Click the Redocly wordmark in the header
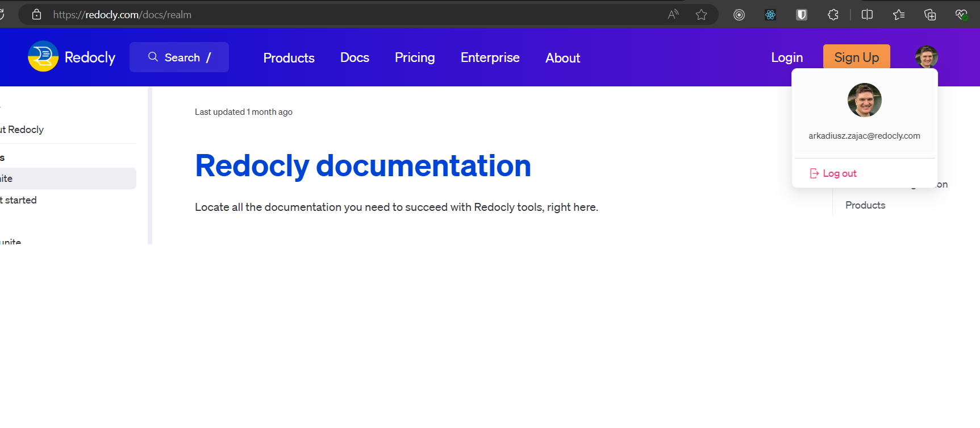 90,57
